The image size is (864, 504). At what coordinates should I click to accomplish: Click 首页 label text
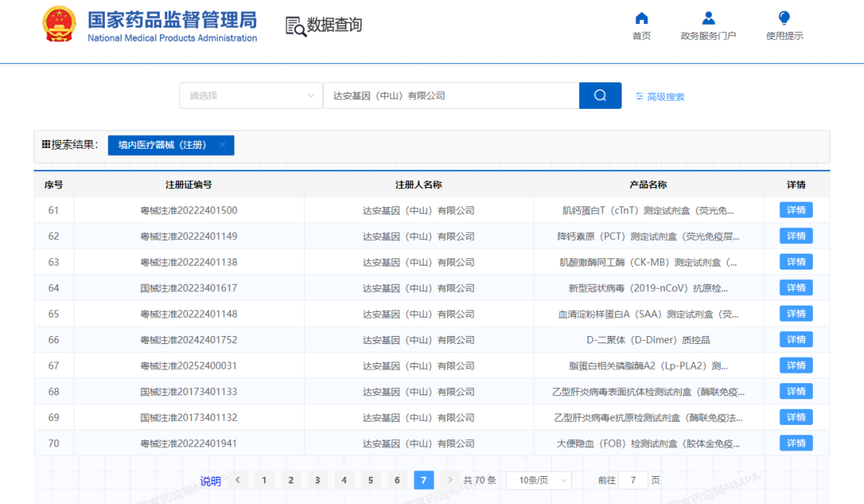(642, 36)
